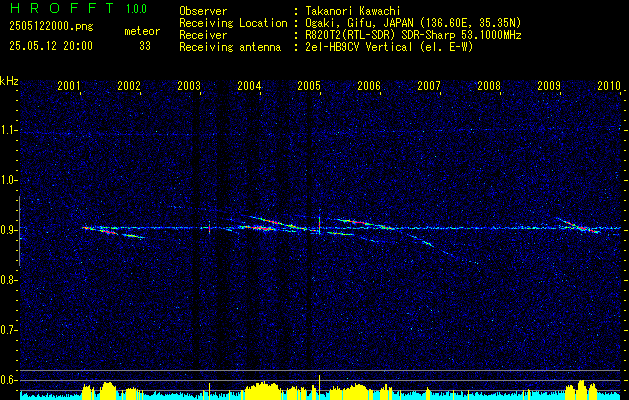Click the 2007 time axis marker
Screen dimensions: 629x400
pyautogui.click(x=429, y=85)
